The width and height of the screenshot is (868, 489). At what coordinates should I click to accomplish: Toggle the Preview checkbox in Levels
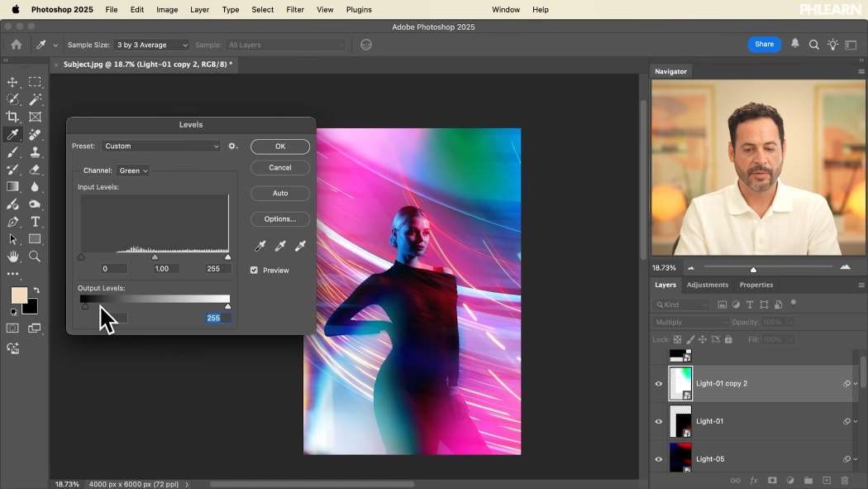[254, 271]
